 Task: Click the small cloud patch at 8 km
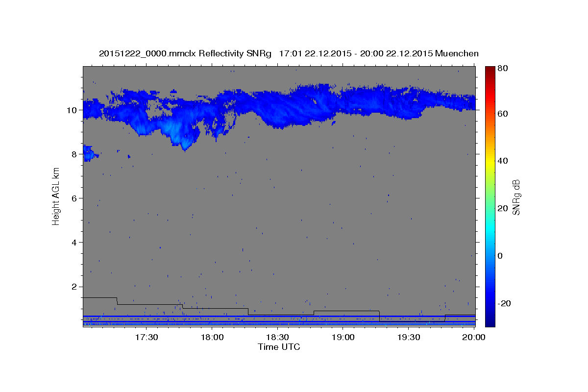(89, 153)
